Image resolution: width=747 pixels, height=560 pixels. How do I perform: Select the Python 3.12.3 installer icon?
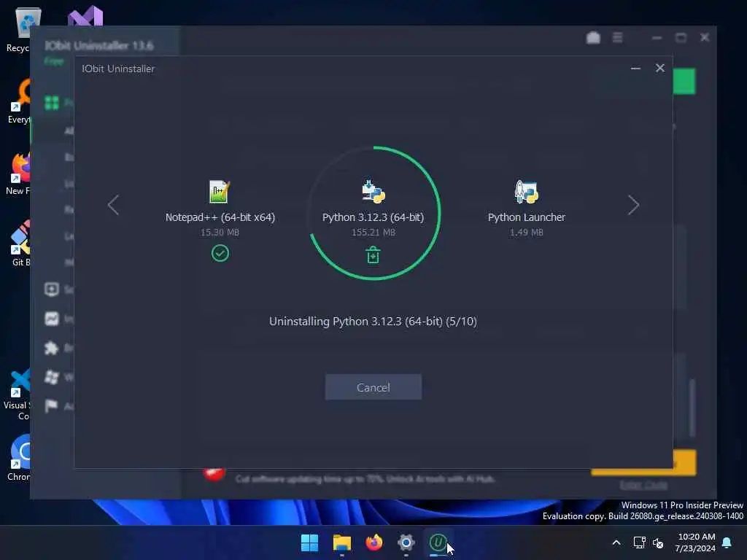click(x=373, y=192)
